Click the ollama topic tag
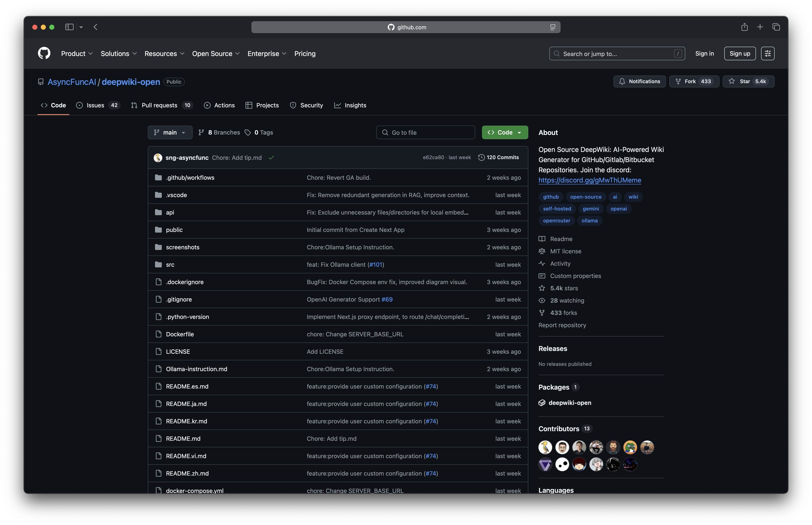This screenshot has width=812, height=525. (x=589, y=220)
